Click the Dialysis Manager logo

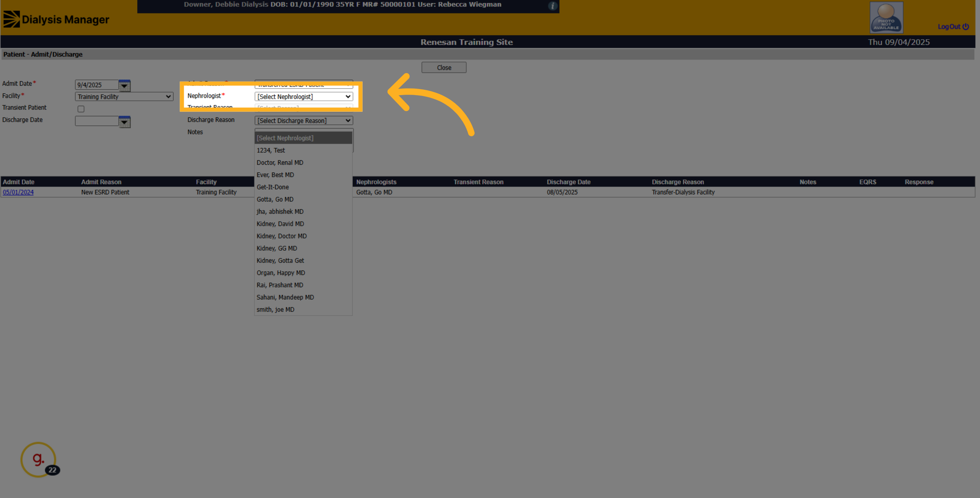click(x=56, y=19)
